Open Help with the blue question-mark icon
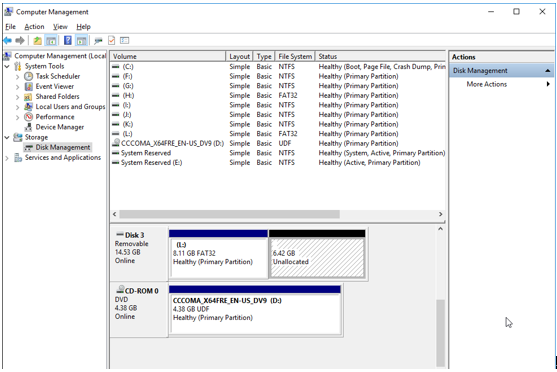The image size is (557, 372). [x=67, y=41]
